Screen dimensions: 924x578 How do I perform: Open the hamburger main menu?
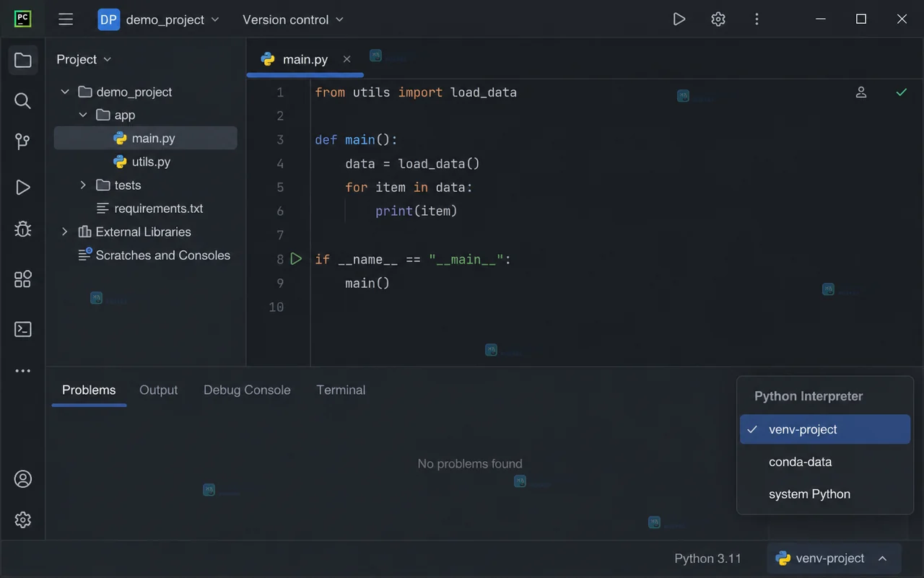tap(66, 19)
